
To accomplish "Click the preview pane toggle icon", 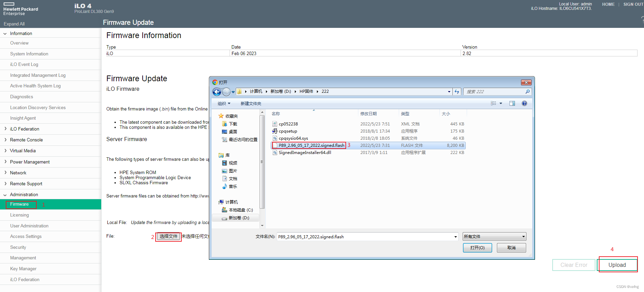I will 512,103.
